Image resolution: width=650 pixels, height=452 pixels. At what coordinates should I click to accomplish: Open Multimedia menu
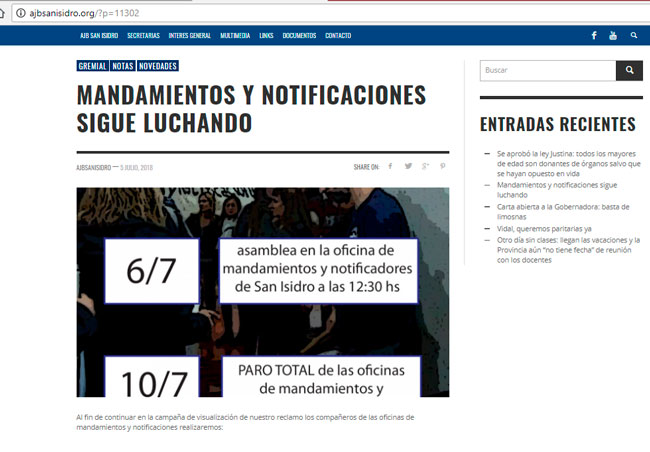pyautogui.click(x=235, y=36)
